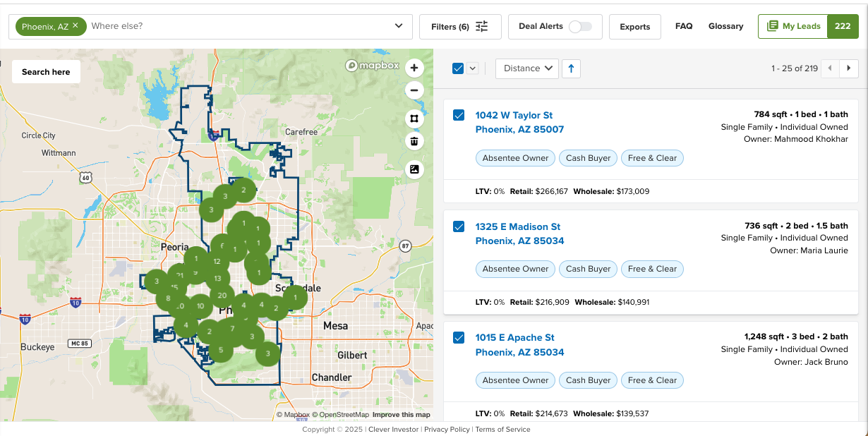Open OpenStreetMap attribution link
Image resolution: width=868 pixels, height=436 pixels.
click(x=340, y=415)
